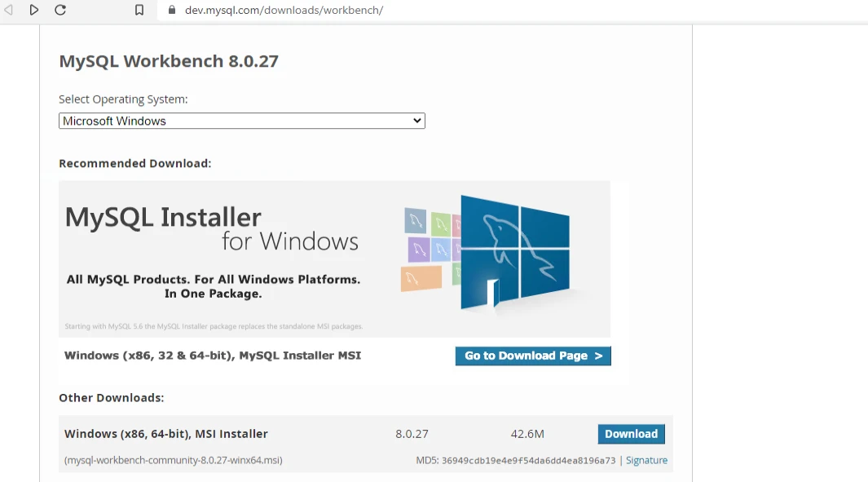
Task: Click the Go to Download Page button
Action: click(532, 356)
